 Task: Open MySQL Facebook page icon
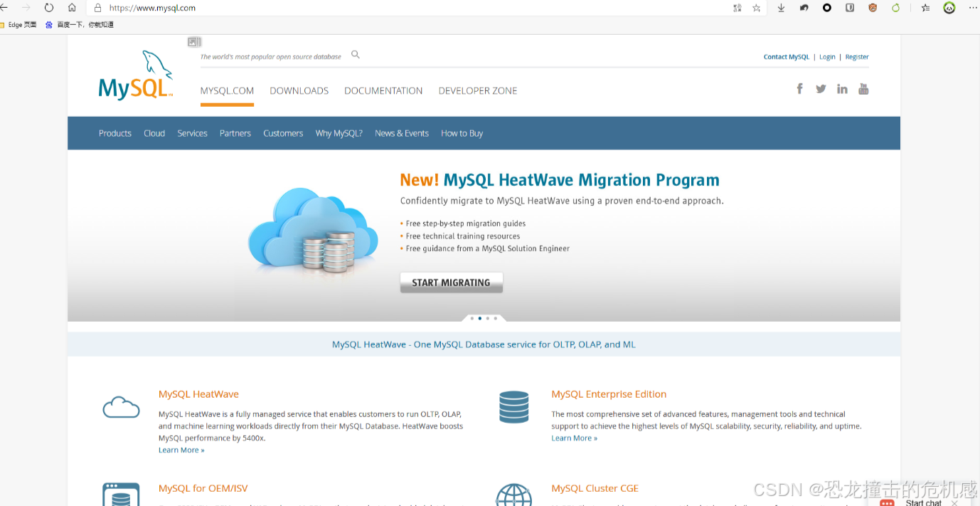[800, 88]
